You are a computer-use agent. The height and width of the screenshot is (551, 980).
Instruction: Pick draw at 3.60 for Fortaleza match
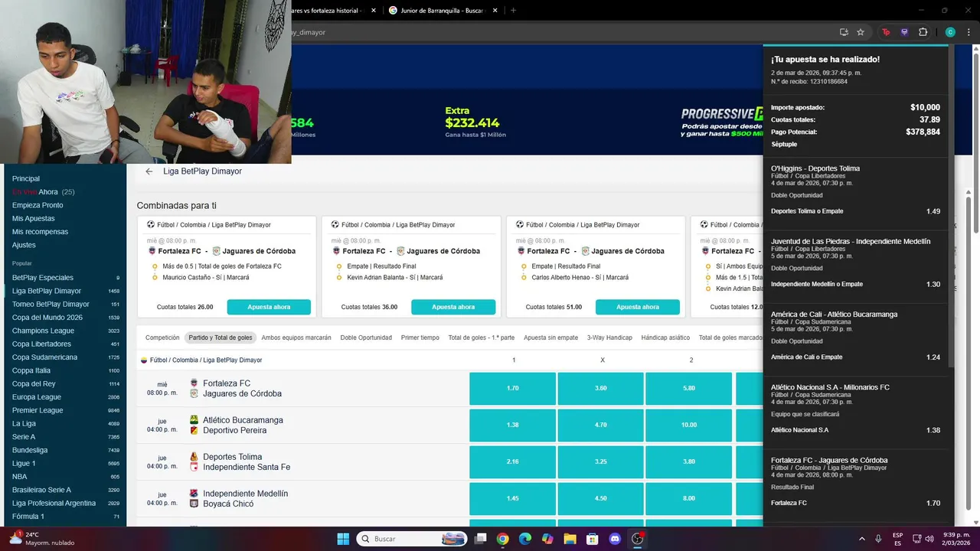coord(600,388)
